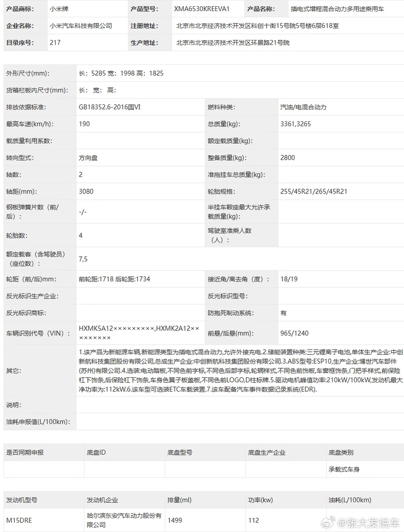Select tire count value 4

click(x=81, y=235)
